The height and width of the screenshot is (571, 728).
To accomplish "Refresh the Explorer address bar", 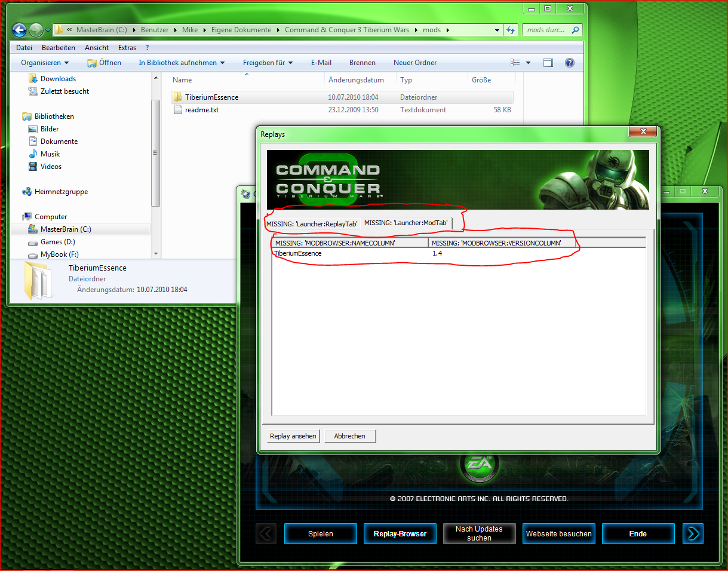I will [511, 30].
